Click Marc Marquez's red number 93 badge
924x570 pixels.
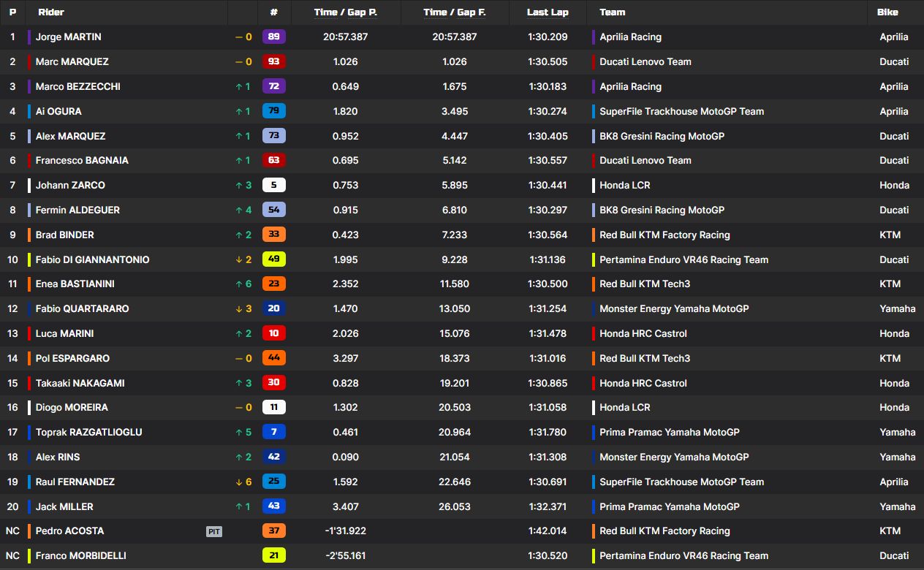pos(273,61)
